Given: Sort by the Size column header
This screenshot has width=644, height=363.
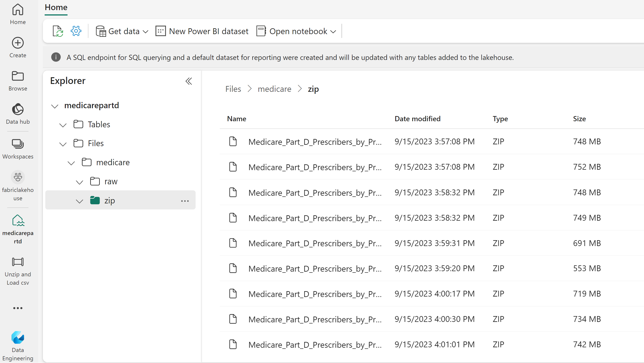Looking at the screenshot, I should (579, 119).
